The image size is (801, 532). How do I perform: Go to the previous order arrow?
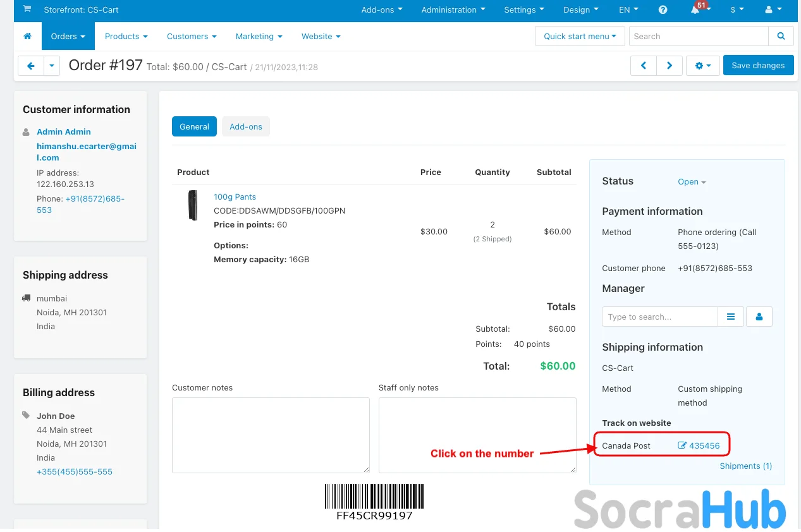coord(643,66)
